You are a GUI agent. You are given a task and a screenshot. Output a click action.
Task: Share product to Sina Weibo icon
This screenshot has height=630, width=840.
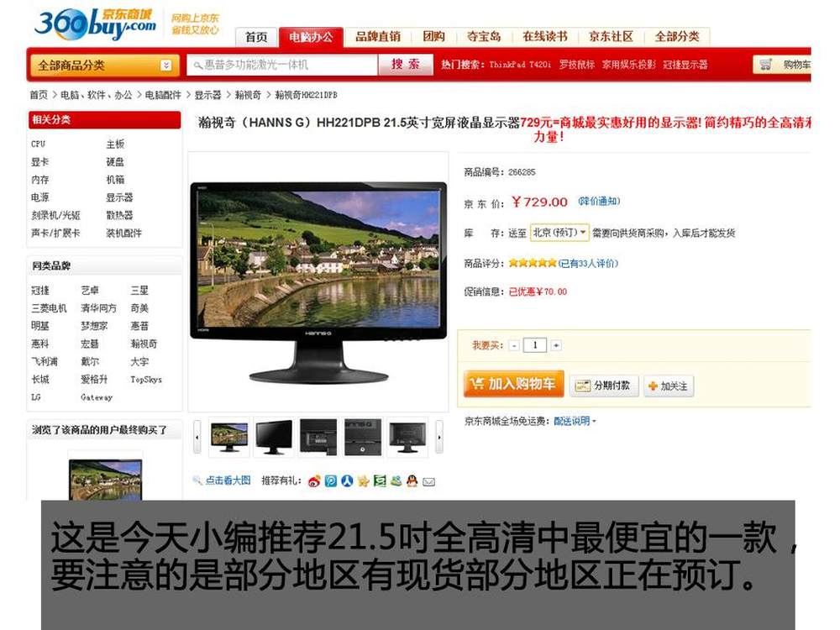coord(314,481)
